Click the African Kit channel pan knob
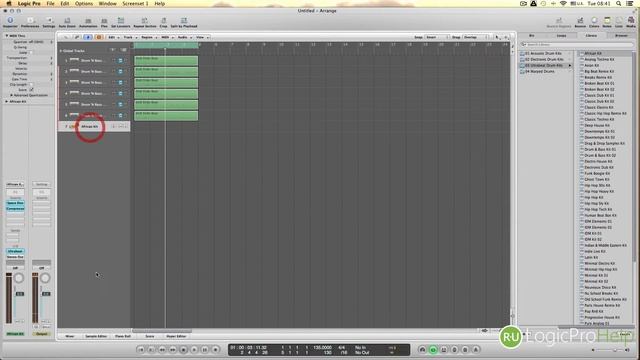Viewport: 640px width, 360px height. tap(19, 278)
